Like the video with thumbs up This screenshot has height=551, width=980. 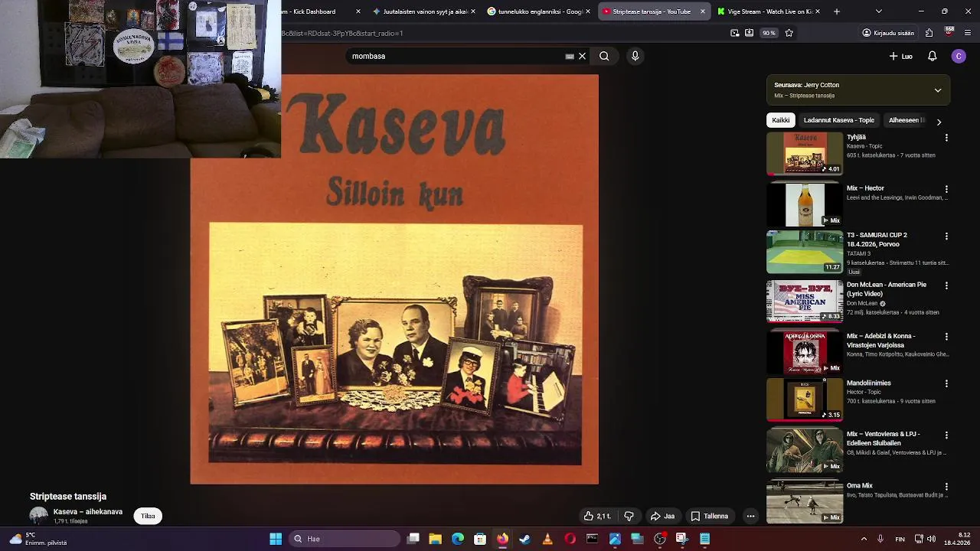click(597, 516)
